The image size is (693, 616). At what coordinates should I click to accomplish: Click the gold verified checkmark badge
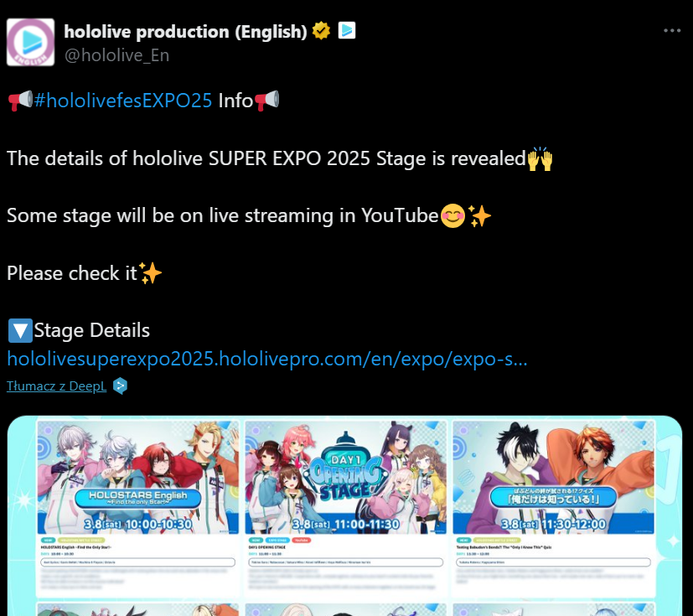pos(321,31)
